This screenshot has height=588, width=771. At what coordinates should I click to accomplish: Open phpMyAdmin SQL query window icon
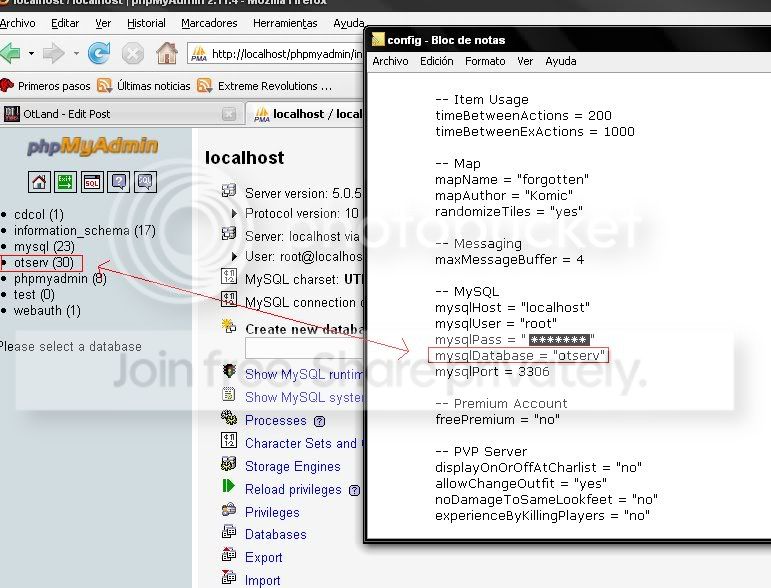92,182
